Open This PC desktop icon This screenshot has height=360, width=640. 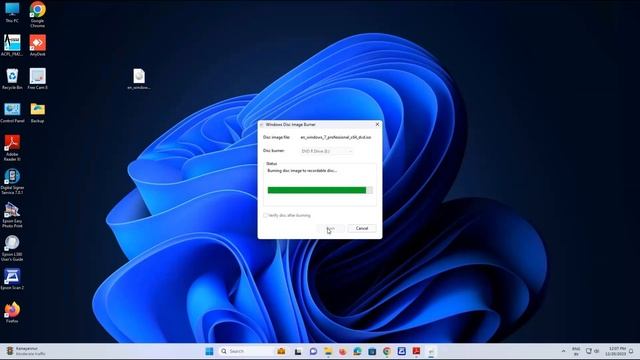point(12,12)
